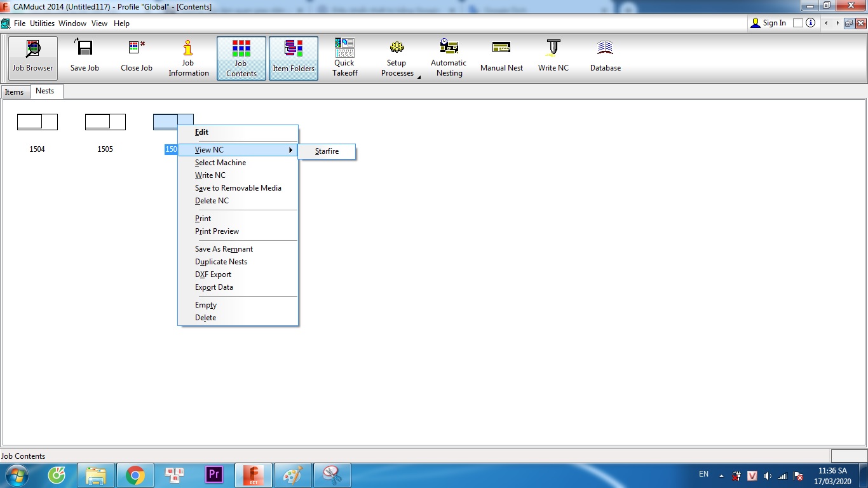Select Starfire in the View NC submenu
Screen dimensions: 868x488
[327, 151]
